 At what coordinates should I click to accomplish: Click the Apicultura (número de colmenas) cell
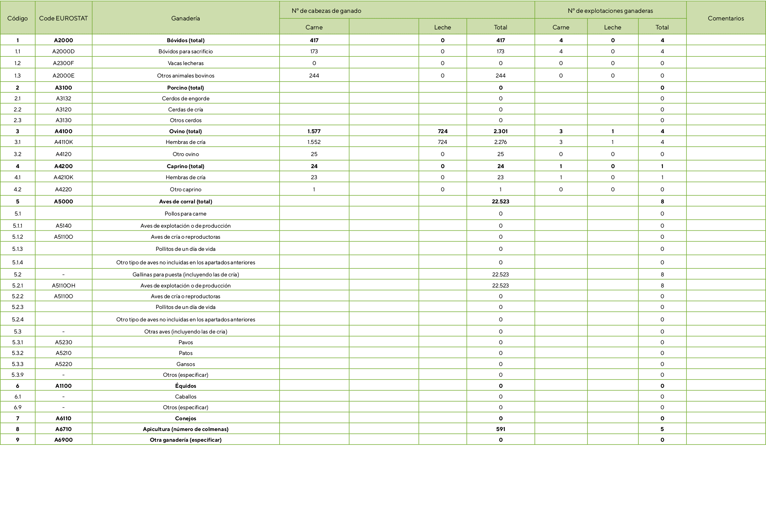click(x=185, y=429)
